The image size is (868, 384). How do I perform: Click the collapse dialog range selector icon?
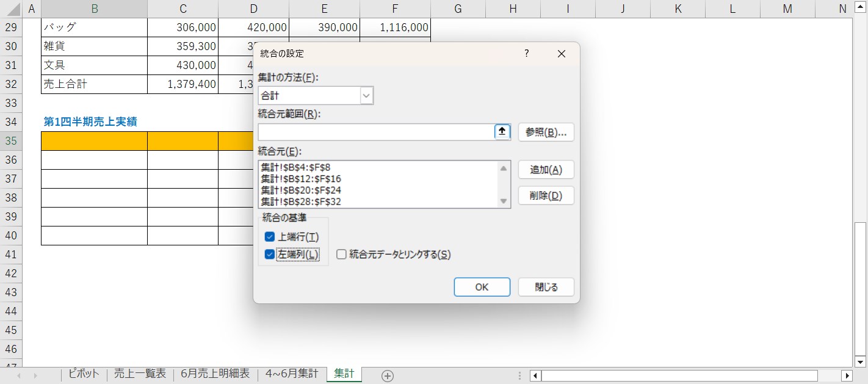pyautogui.click(x=502, y=132)
